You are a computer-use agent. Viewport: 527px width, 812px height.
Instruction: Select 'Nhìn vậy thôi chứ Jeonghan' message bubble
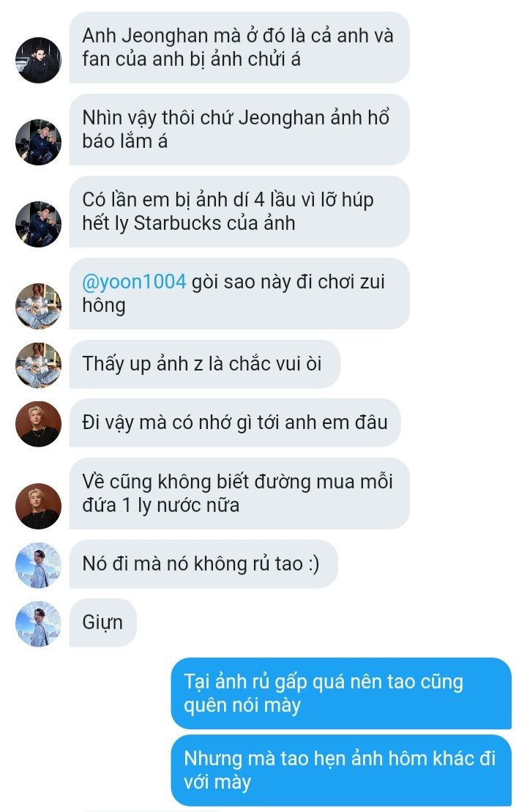[239, 130]
